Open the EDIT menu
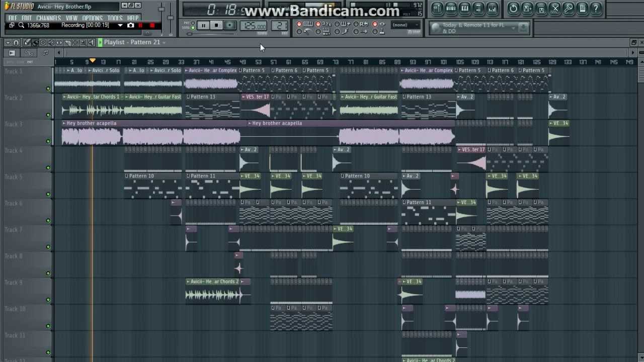 tap(27, 19)
